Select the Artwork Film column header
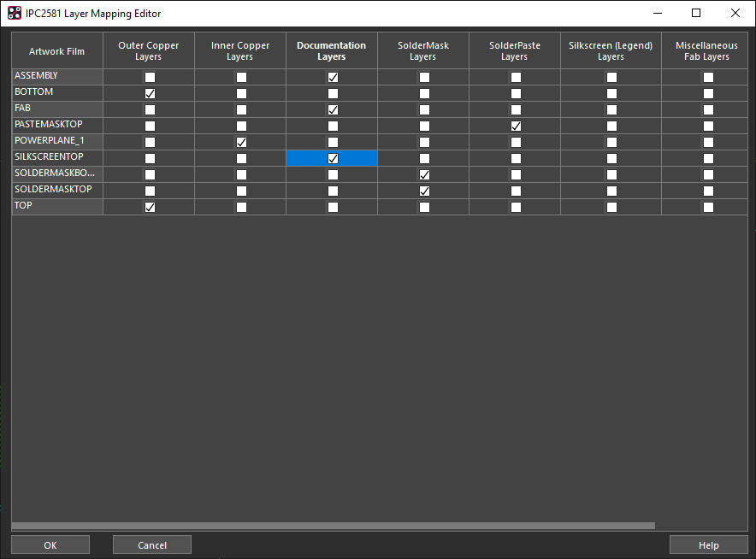Image resolution: width=756 pixels, height=559 pixels. pos(57,50)
